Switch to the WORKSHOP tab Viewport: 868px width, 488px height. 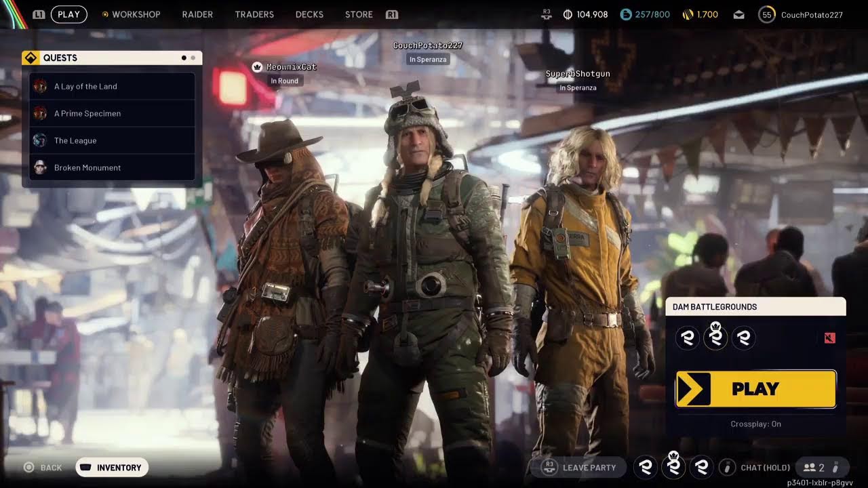point(136,14)
